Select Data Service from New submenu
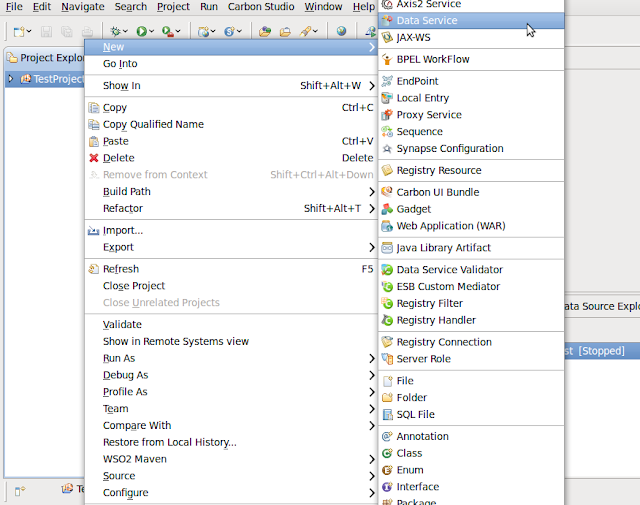Viewport: 640px width, 505px height. point(471,20)
